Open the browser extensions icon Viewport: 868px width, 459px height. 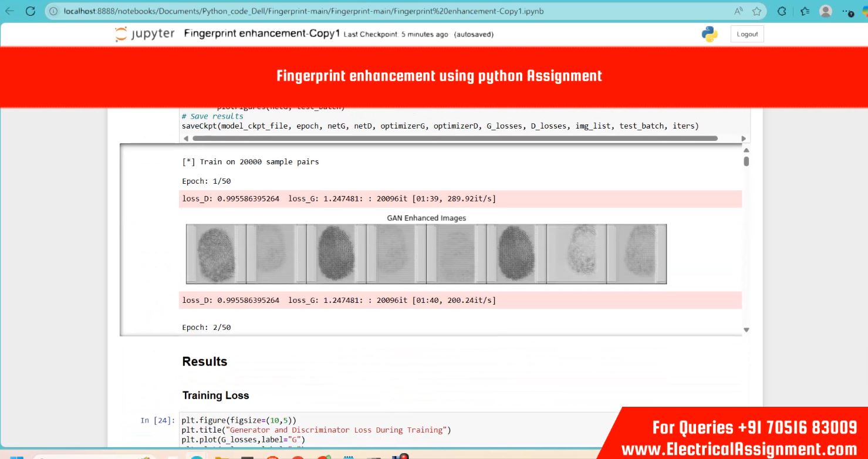coord(782,11)
